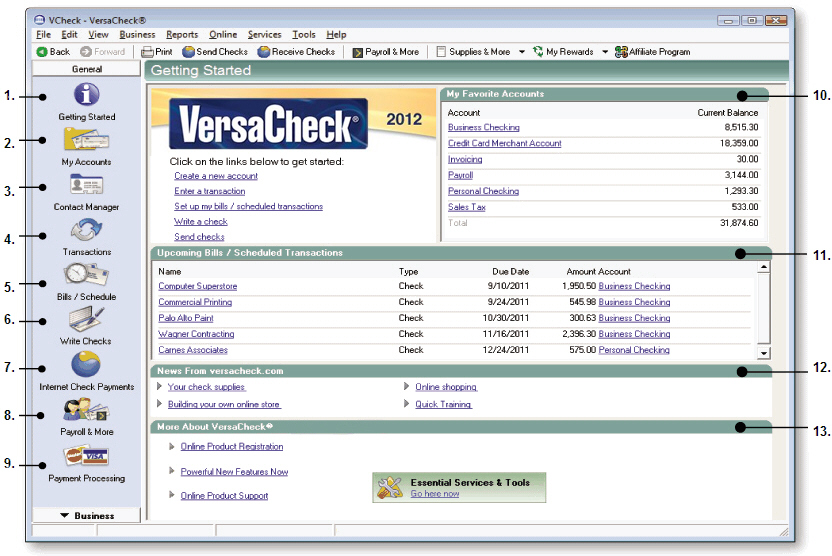Click Send Checks in the toolbar
This screenshot has height=556, width=832.
click(215, 51)
